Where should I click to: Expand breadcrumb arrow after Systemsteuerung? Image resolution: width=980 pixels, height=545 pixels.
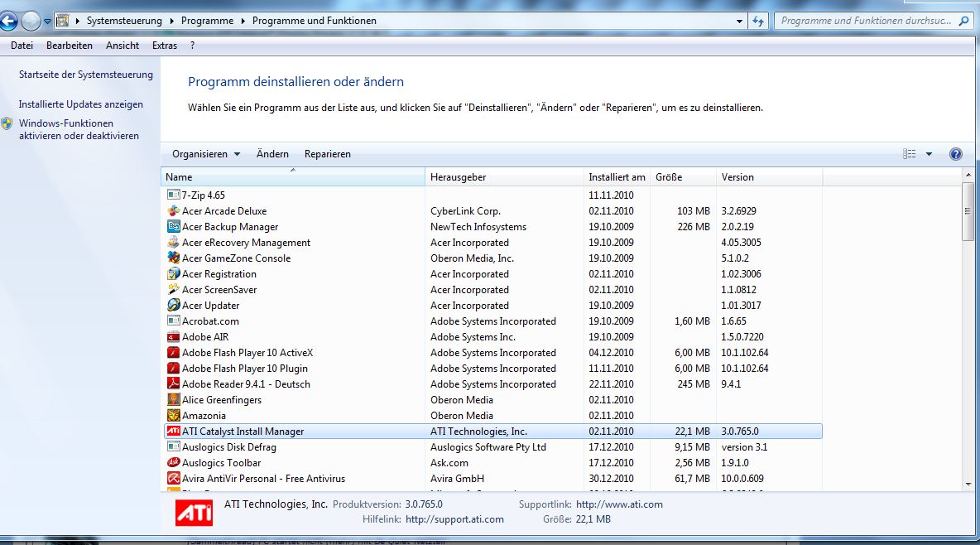tap(171, 21)
